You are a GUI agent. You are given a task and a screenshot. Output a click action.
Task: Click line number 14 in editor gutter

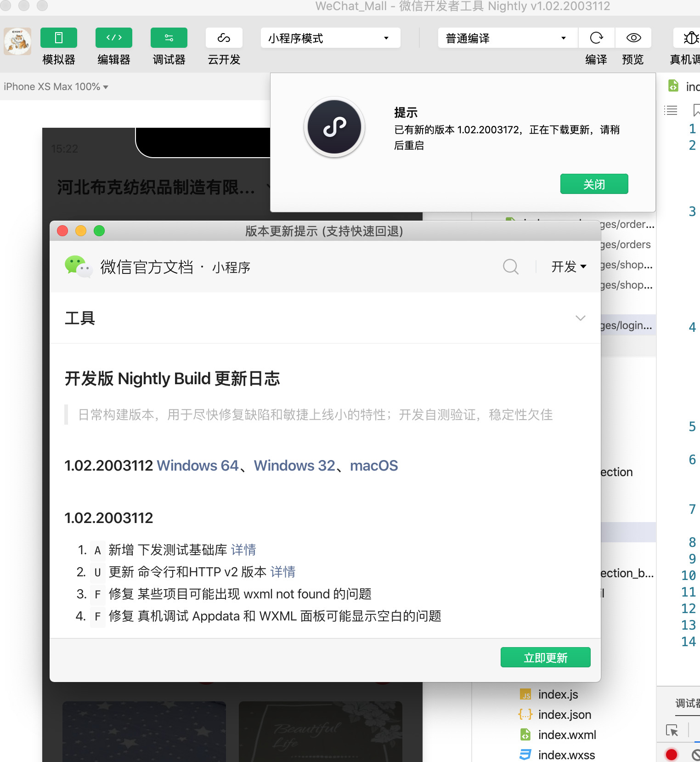[689, 642]
